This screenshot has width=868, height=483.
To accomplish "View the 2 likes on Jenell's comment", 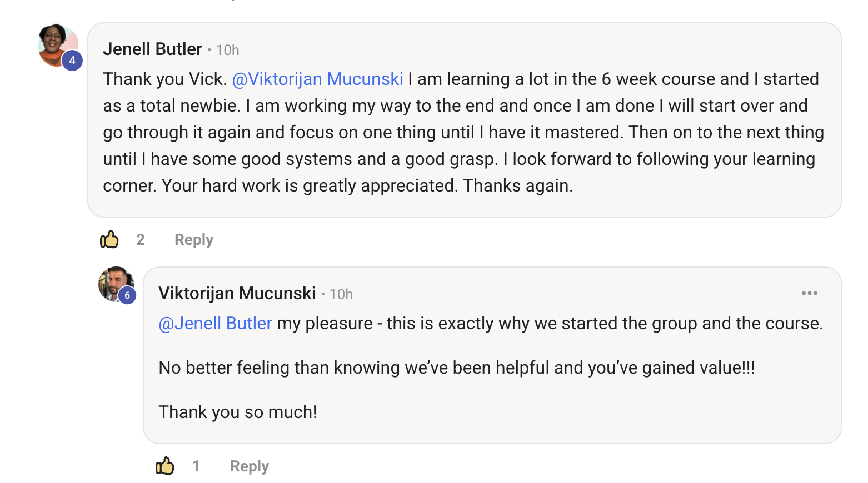I will (141, 240).
